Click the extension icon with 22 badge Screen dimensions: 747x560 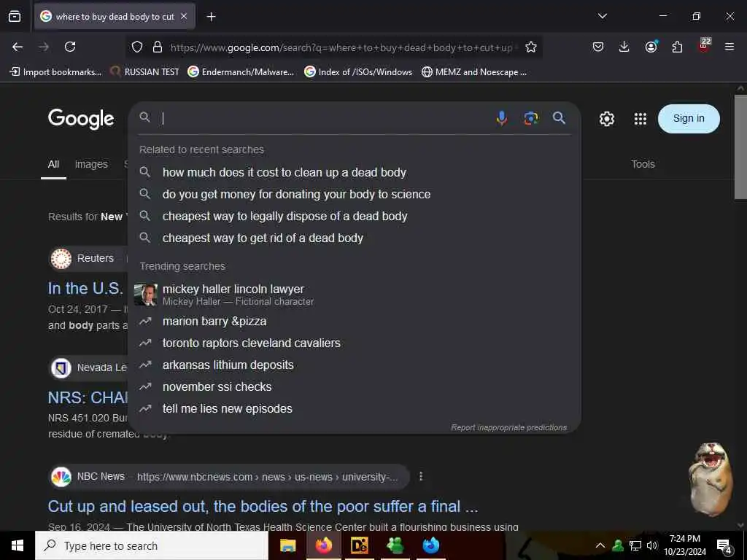[x=704, y=46]
